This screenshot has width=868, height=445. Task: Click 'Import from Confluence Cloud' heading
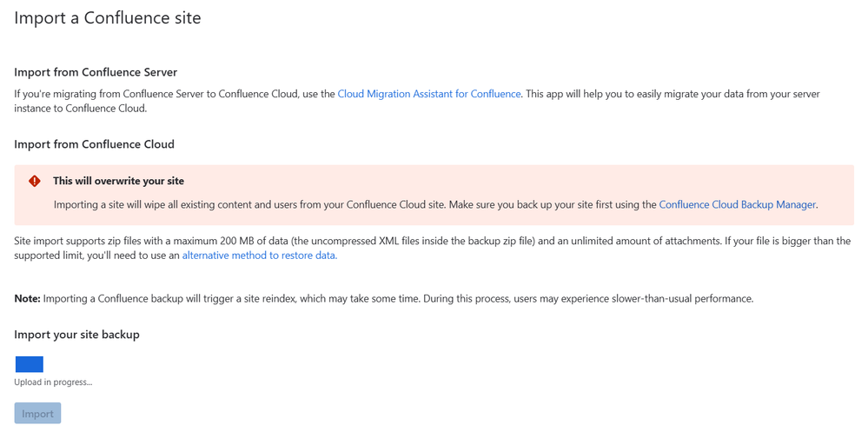point(94,144)
